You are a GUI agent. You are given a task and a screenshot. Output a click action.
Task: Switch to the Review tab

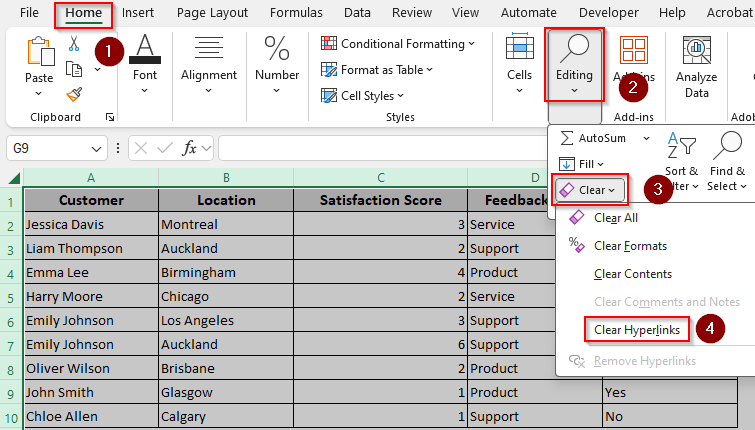pos(412,13)
